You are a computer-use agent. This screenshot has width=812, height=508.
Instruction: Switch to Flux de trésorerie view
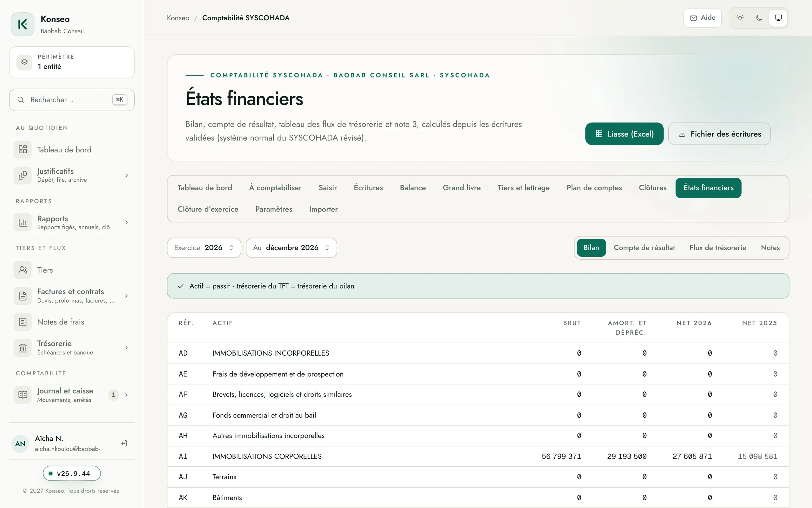point(718,248)
